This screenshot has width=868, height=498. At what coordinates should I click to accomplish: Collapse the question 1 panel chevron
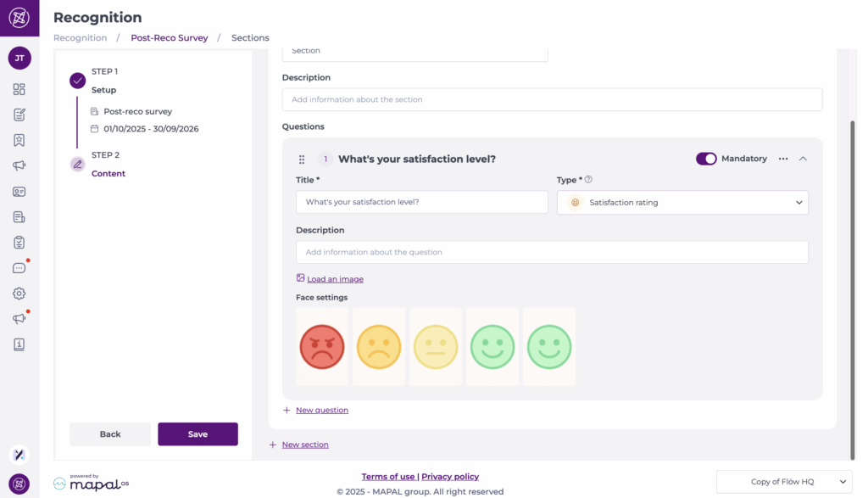click(x=803, y=159)
